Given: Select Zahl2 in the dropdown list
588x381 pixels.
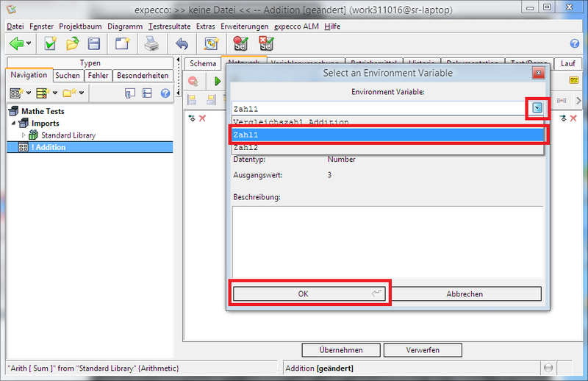Looking at the screenshot, I should tap(387, 148).
